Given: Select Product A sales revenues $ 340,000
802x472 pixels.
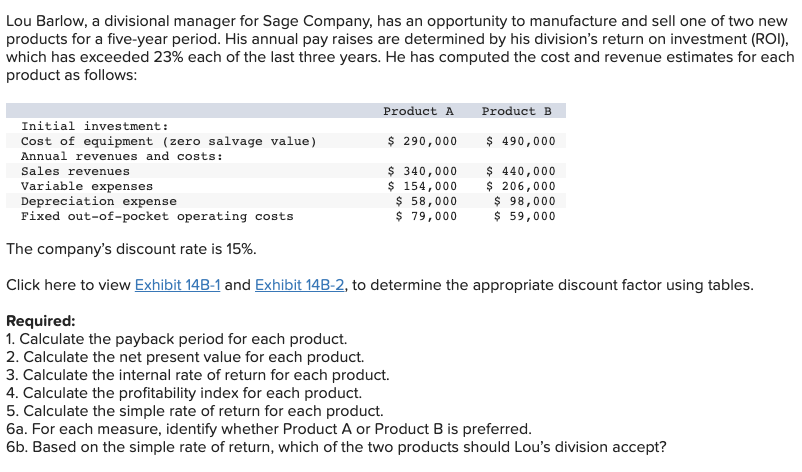Looking at the screenshot, I should tap(422, 171).
